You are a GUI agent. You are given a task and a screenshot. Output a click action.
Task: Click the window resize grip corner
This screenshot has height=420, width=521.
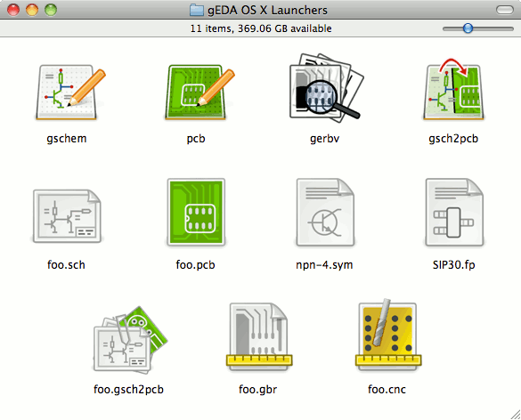click(515, 414)
